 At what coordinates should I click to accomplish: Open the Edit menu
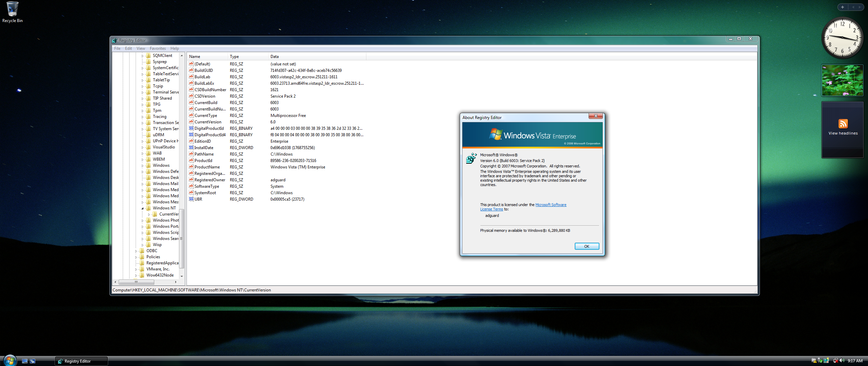[x=128, y=48]
